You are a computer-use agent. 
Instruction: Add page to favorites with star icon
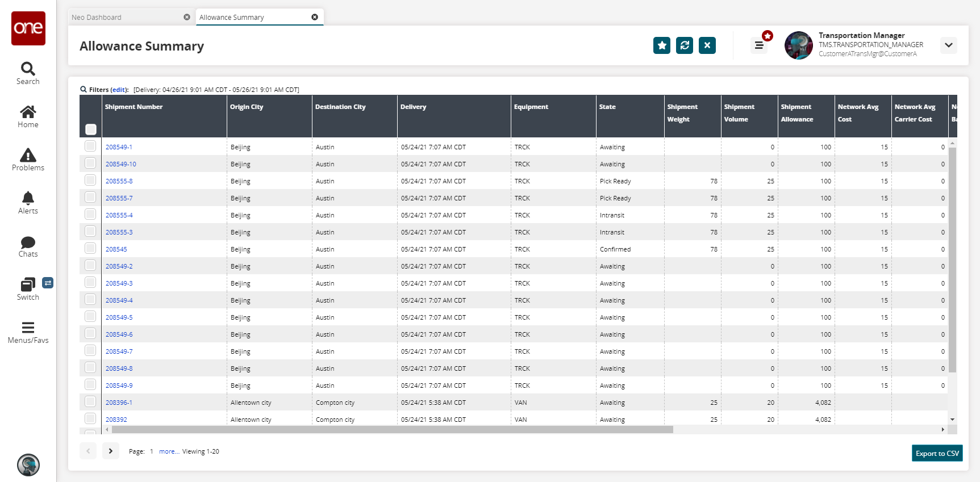[x=662, y=45]
